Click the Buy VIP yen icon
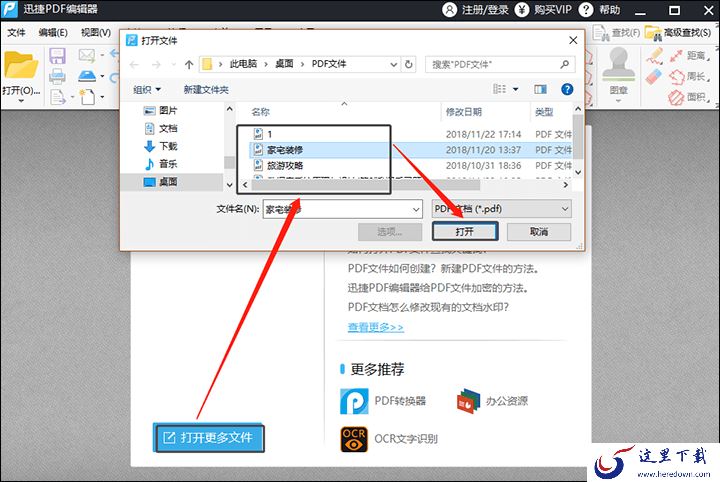 tap(522, 10)
